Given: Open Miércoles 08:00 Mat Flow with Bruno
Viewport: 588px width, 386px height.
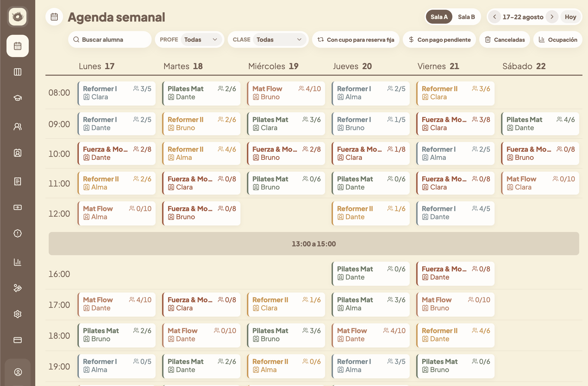Looking at the screenshot, I should coord(286,93).
